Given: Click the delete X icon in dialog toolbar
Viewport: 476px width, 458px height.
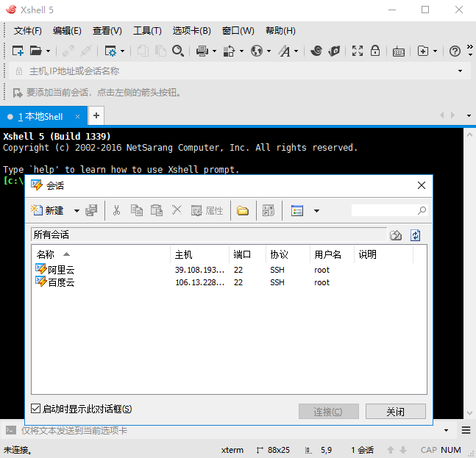Looking at the screenshot, I should tap(177, 210).
